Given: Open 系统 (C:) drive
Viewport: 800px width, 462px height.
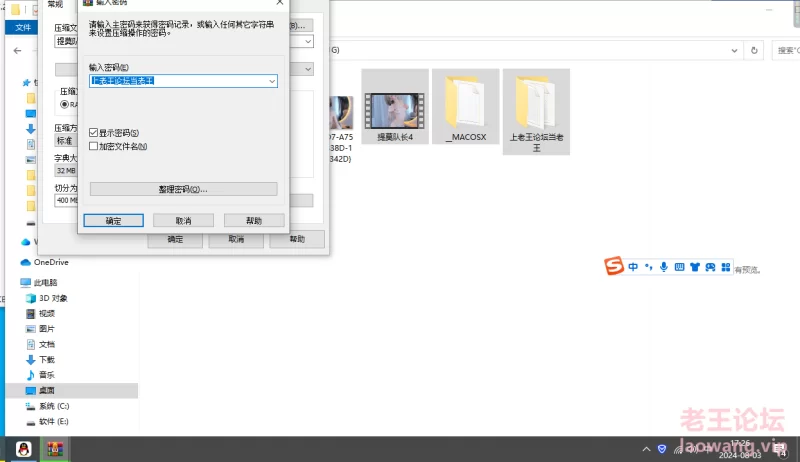Looking at the screenshot, I should click(54, 406).
